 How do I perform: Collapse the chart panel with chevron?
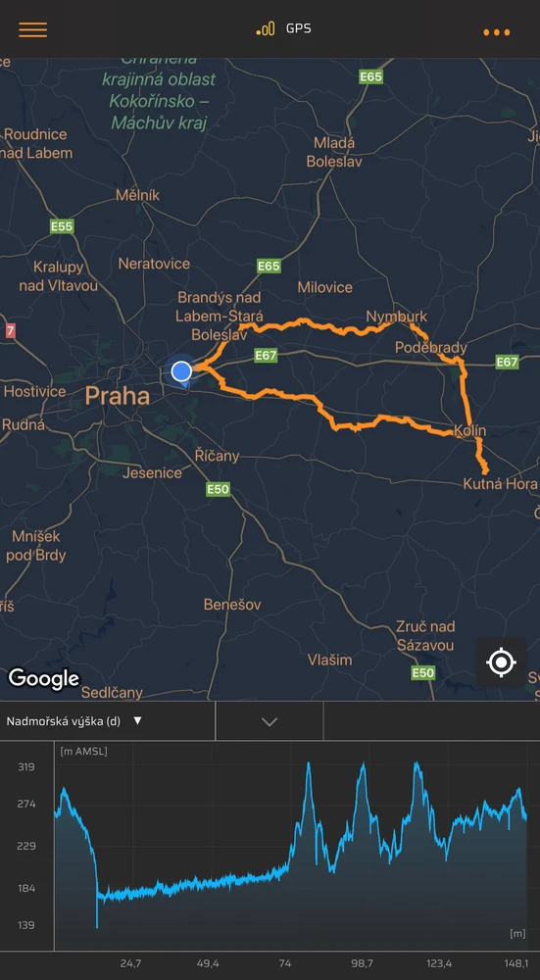(270, 722)
